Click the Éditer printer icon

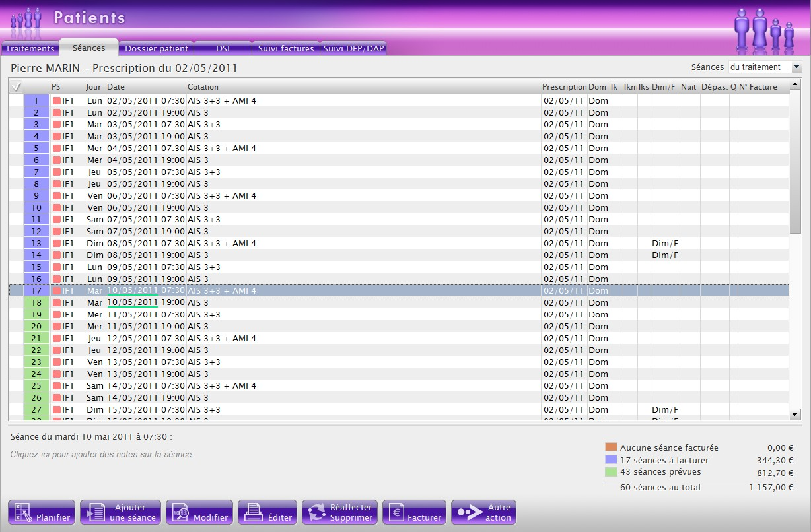[x=253, y=513]
